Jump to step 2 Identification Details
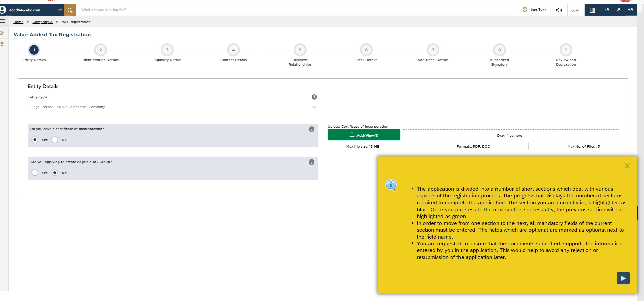 [x=101, y=50]
